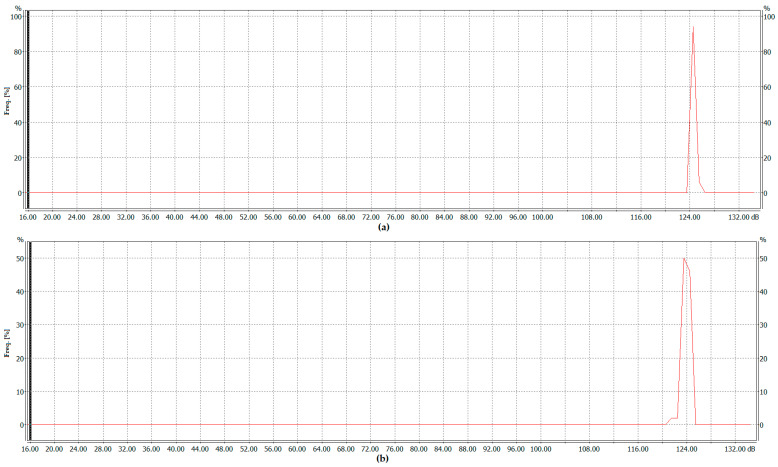Click left y-axis "80" in chart (a)
The height and width of the screenshot is (467, 778).
[18, 52]
